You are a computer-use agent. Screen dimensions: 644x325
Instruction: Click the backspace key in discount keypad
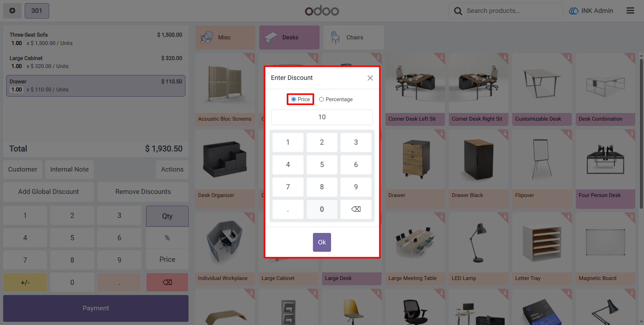click(x=356, y=209)
